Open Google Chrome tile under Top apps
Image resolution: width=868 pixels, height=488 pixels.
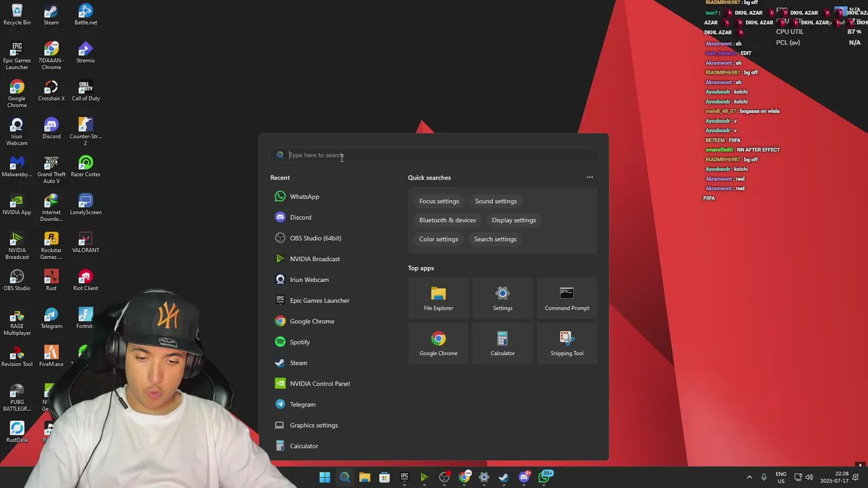[x=438, y=344]
